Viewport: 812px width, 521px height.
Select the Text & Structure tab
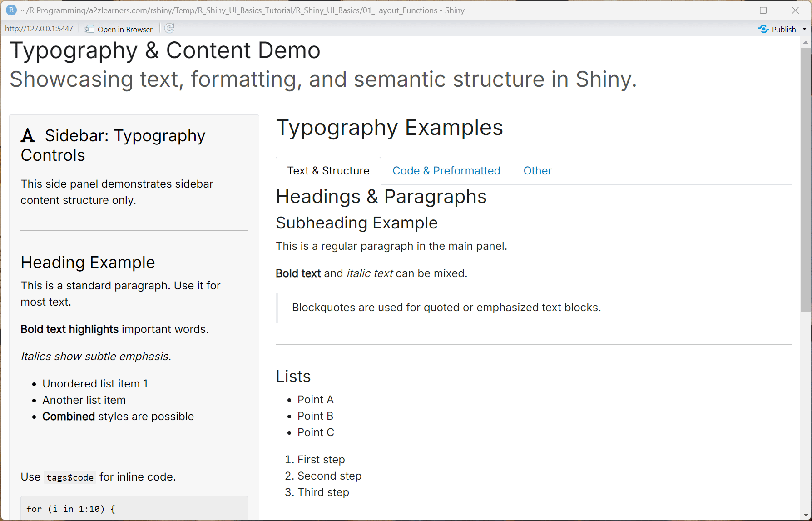(328, 170)
